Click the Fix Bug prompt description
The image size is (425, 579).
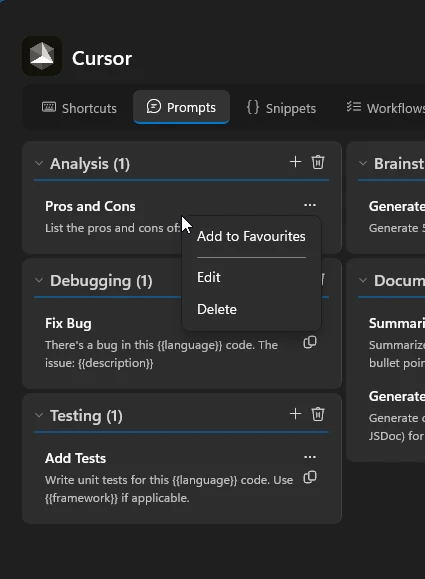pos(161,354)
